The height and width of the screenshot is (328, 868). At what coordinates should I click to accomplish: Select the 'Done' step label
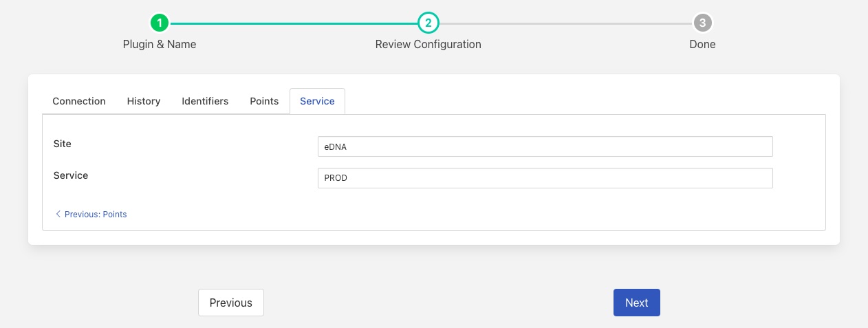702,44
